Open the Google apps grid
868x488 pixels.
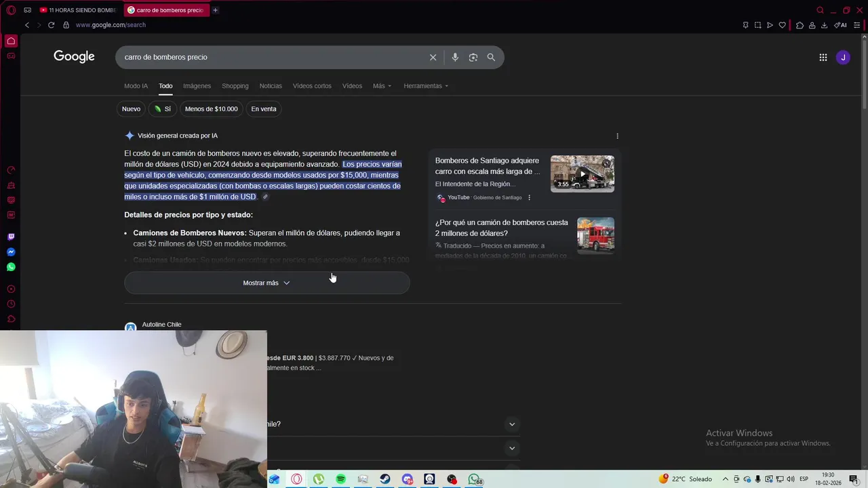tap(823, 58)
